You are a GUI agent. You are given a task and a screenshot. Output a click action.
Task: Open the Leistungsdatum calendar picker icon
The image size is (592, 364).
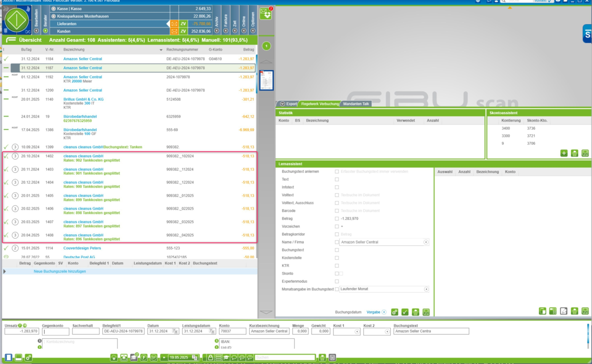coord(212,331)
